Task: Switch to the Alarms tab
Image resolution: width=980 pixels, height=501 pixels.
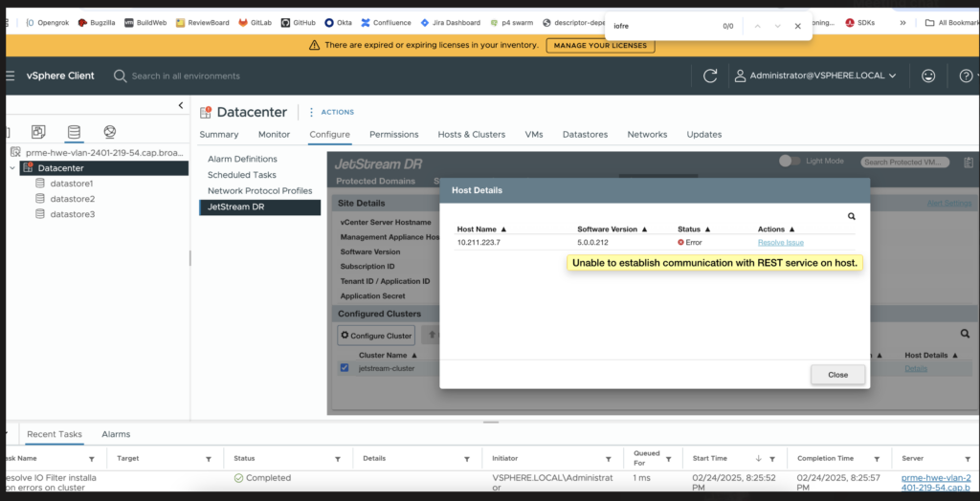Action: click(x=116, y=434)
